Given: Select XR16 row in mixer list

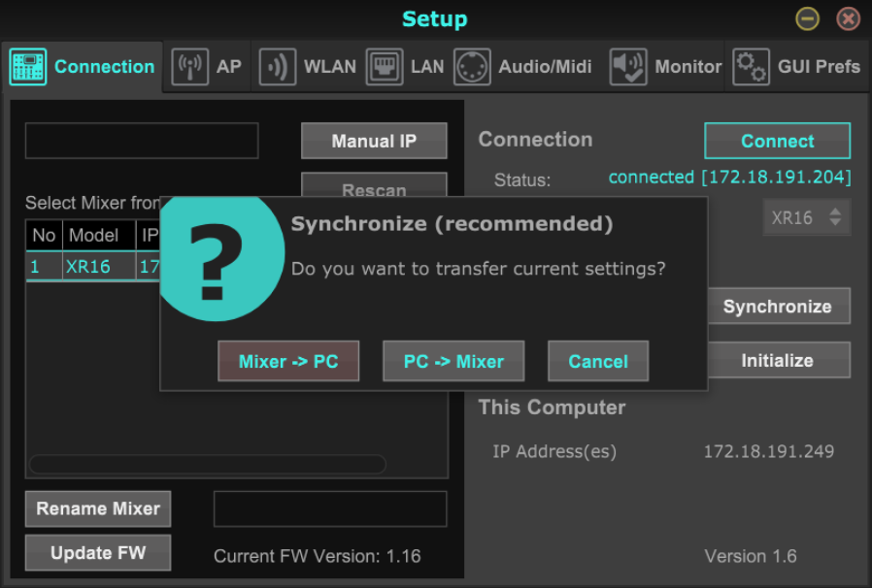Looking at the screenshot, I should [x=87, y=266].
